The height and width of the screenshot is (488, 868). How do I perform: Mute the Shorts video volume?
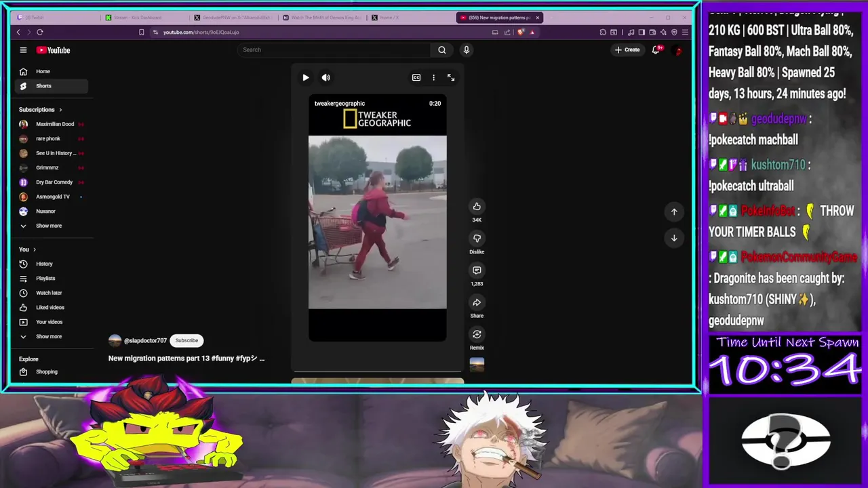click(325, 77)
